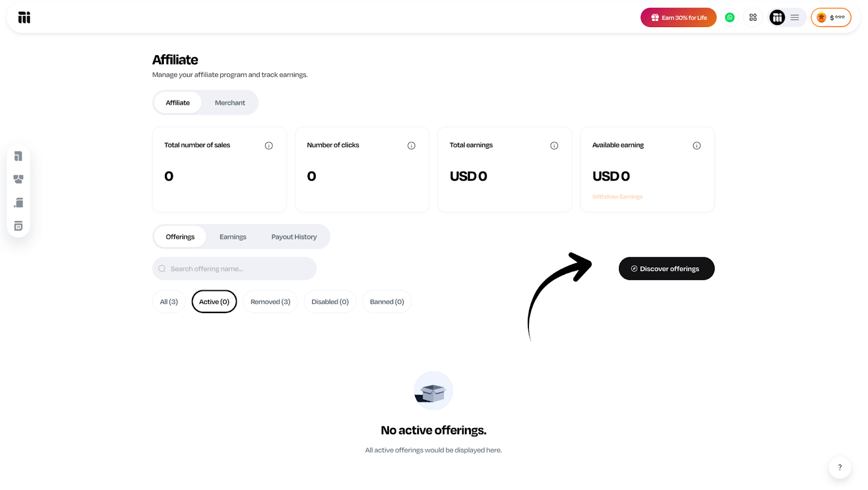Click the top icon in left sidebar

(18, 156)
